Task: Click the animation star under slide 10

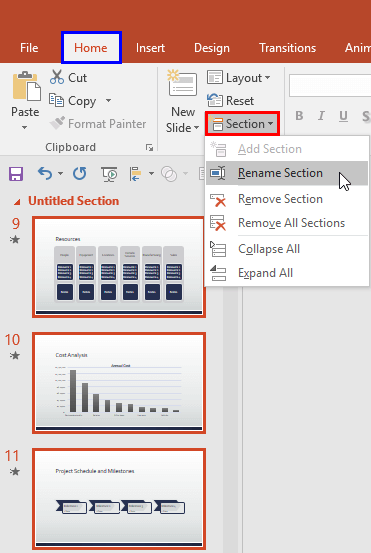Action: pyautogui.click(x=15, y=356)
